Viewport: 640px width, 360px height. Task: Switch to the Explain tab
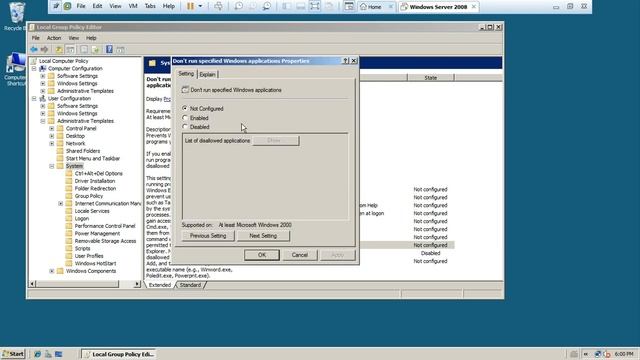click(x=207, y=74)
